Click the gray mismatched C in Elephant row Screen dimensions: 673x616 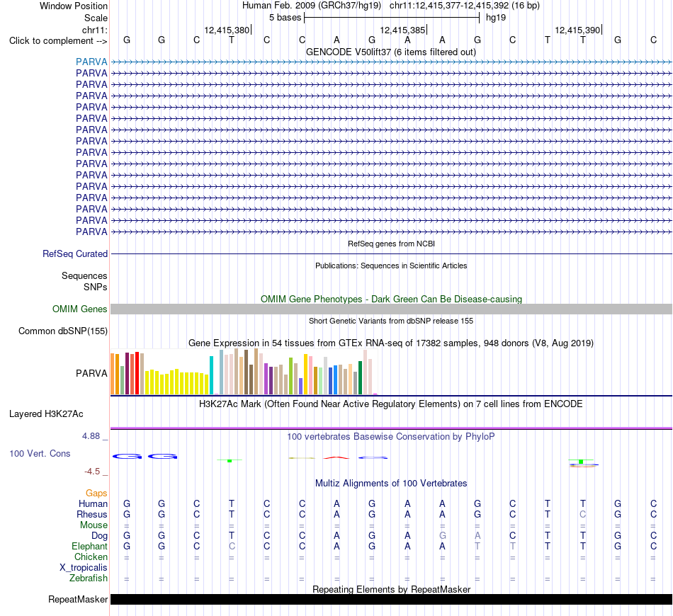click(x=232, y=546)
